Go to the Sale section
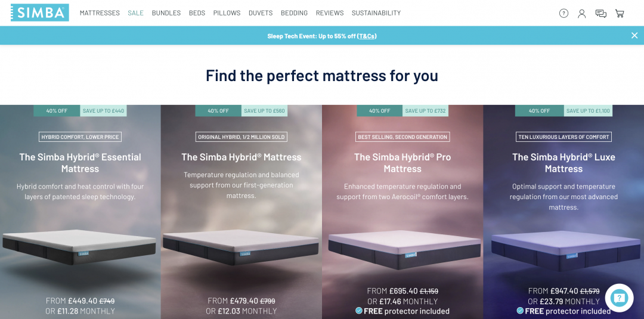This screenshot has width=644, height=319. coord(135,13)
